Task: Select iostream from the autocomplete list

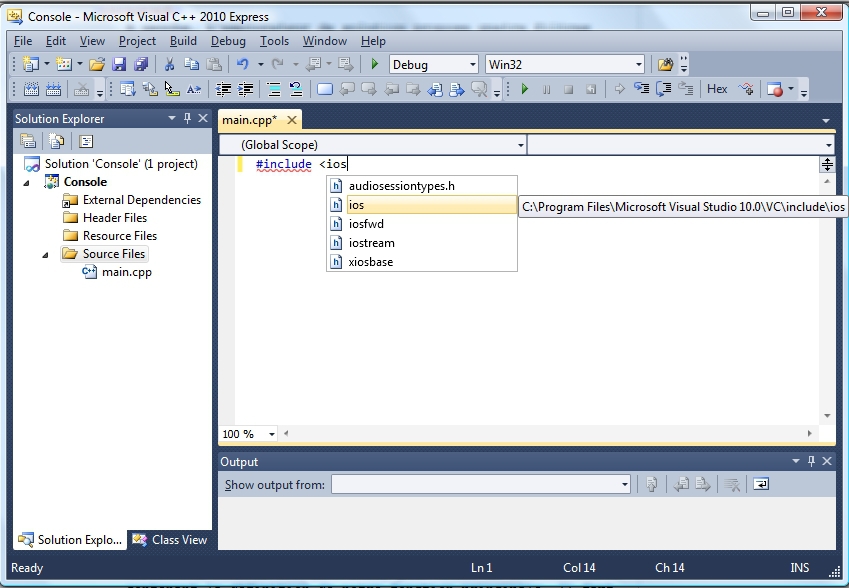Action: [372, 243]
